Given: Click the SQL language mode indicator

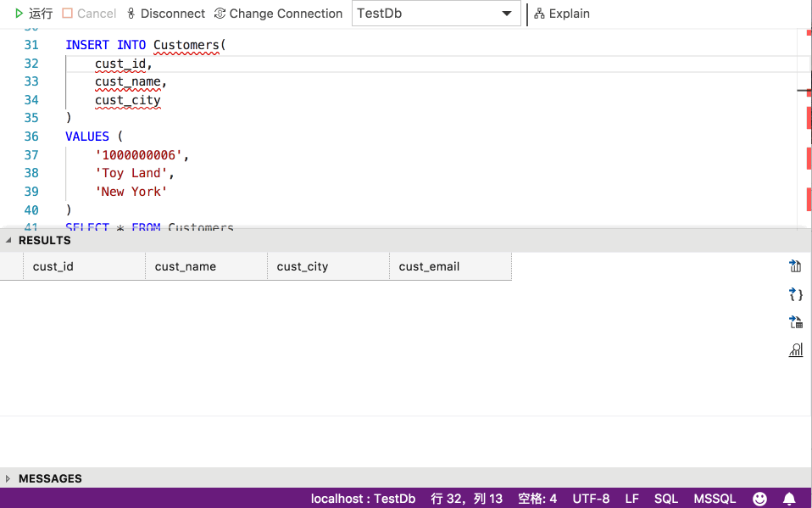Looking at the screenshot, I should coord(666,499).
